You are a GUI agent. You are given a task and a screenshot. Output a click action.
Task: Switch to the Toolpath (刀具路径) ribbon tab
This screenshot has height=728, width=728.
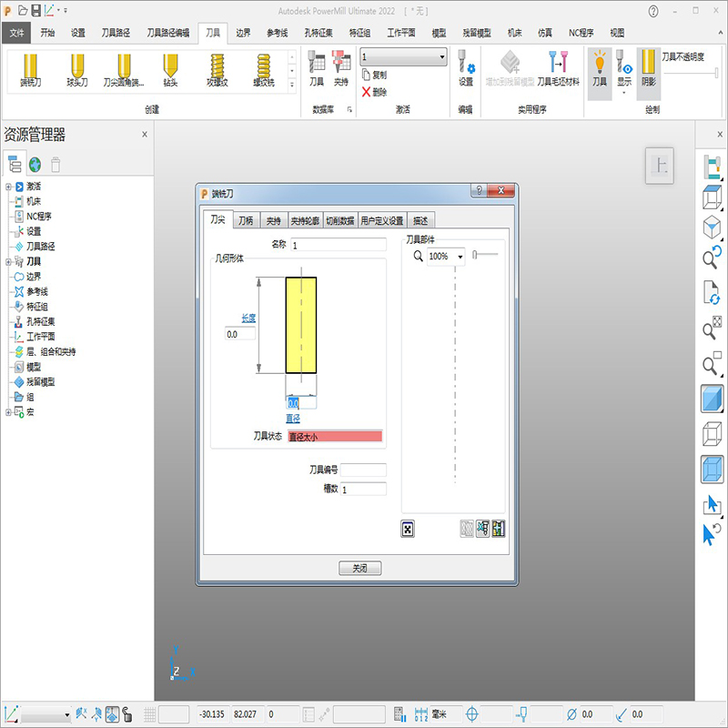coord(116,33)
